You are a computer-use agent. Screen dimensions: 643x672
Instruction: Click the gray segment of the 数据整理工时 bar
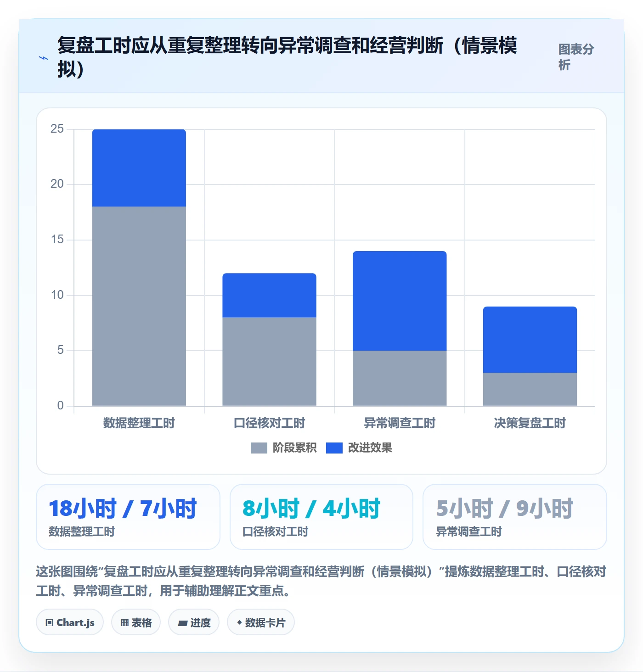coord(139,306)
